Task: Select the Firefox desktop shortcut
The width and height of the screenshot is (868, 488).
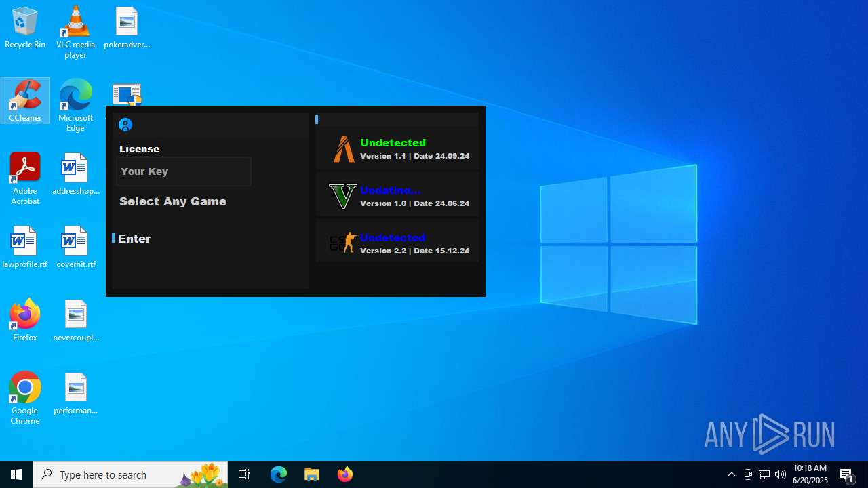Action: coord(25,320)
